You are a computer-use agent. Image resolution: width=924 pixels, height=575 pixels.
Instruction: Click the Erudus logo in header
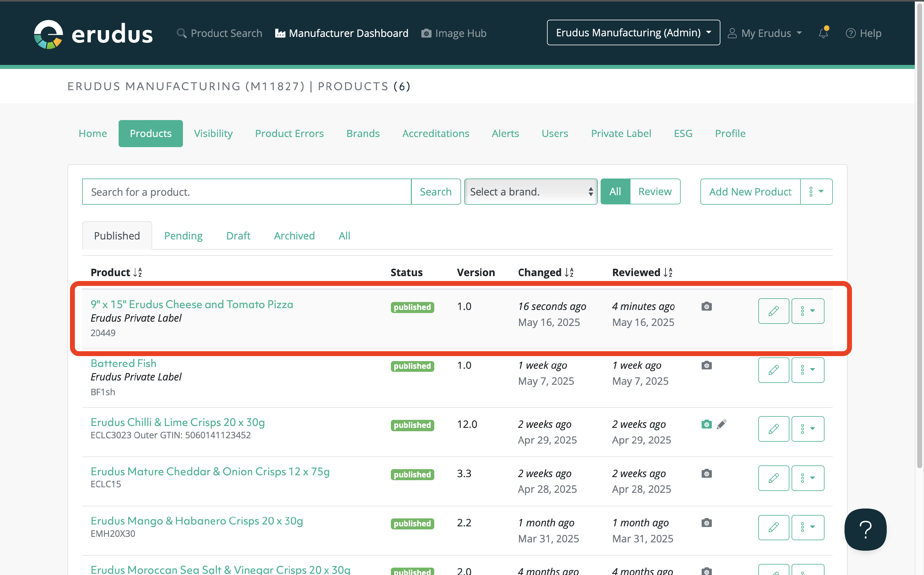(x=93, y=34)
